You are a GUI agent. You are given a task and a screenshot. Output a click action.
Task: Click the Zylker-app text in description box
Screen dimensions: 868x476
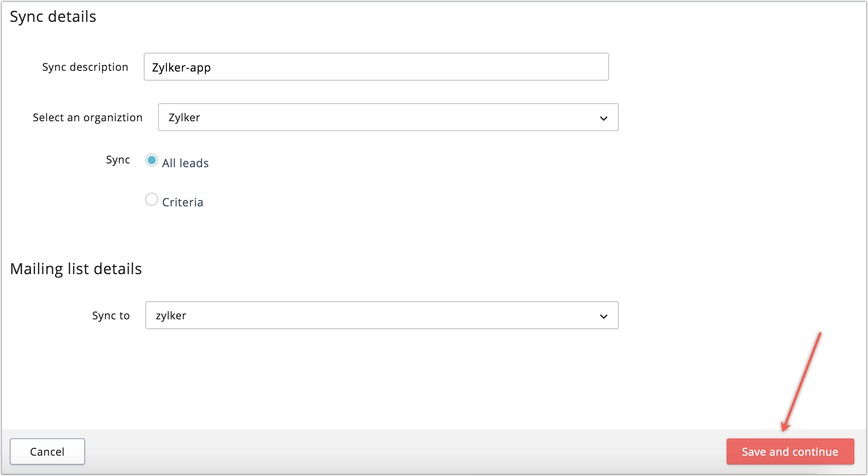tap(181, 68)
